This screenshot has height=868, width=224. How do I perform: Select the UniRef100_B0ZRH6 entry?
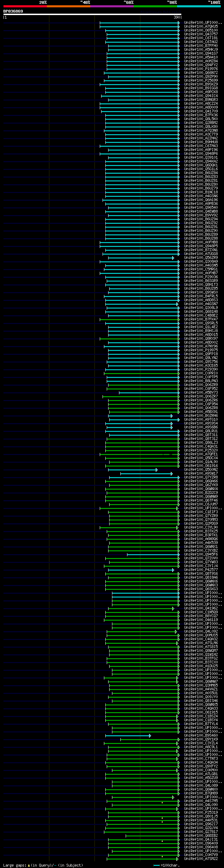(x=201, y=415)
